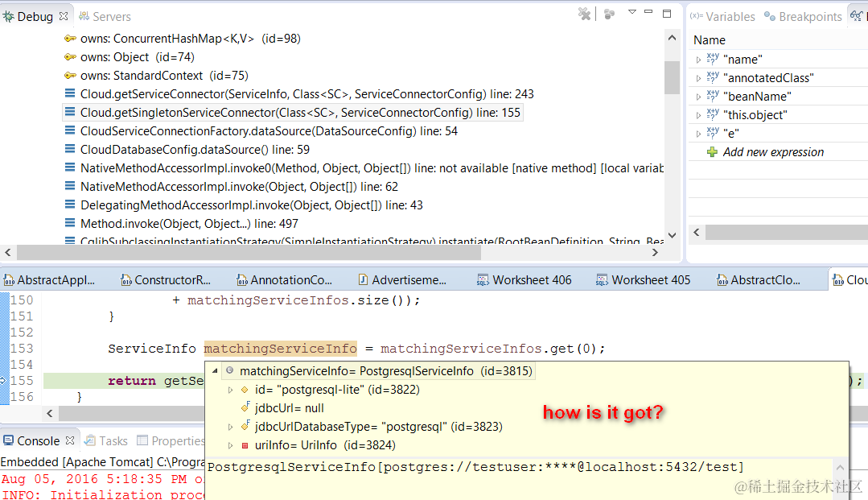The height and width of the screenshot is (500, 868).
Task: Click Add new expression
Action: (x=773, y=152)
